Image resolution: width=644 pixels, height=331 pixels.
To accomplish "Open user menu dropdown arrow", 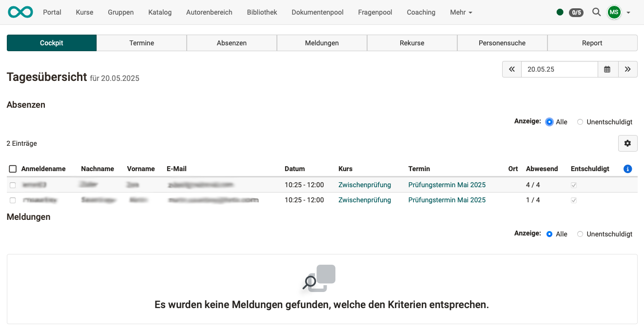I will point(628,13).
